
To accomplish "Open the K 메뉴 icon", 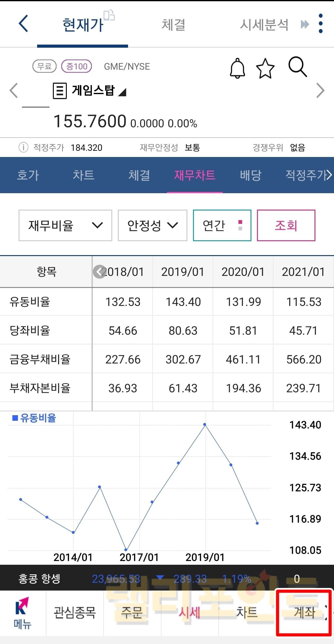I will pos(22,613).
